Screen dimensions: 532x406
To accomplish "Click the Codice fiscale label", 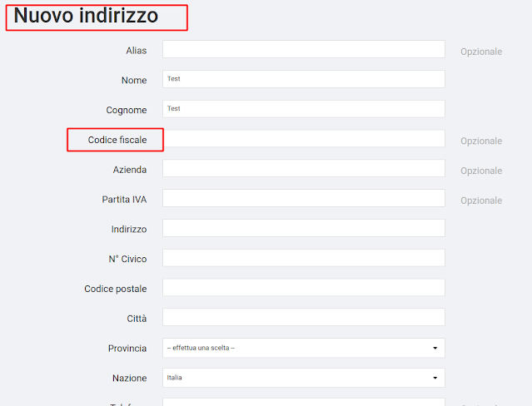I will (x=117, y=140).
